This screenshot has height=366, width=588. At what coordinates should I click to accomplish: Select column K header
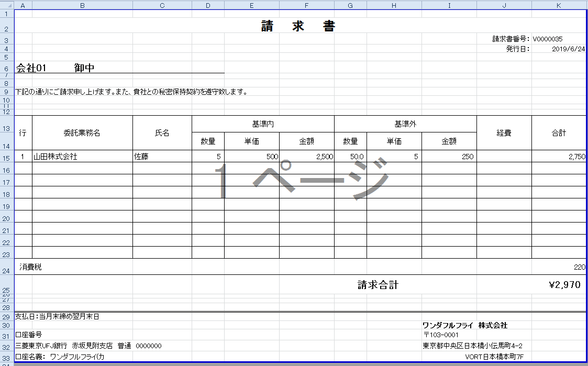(x=559, y=5)
